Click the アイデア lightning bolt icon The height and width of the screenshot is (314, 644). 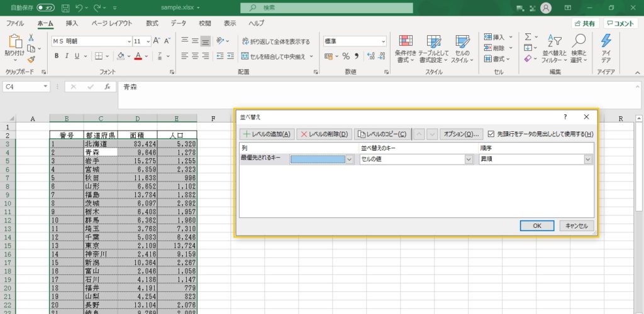606,48
